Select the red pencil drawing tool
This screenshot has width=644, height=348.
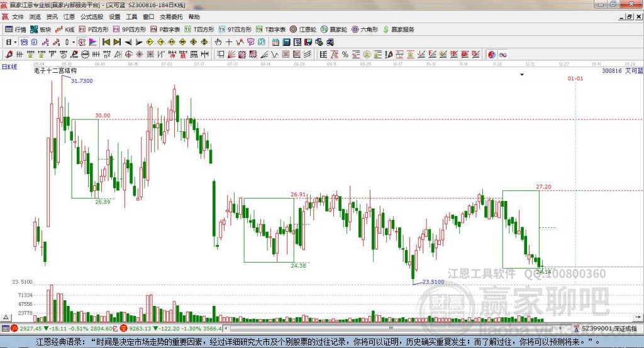coord(9,54)
